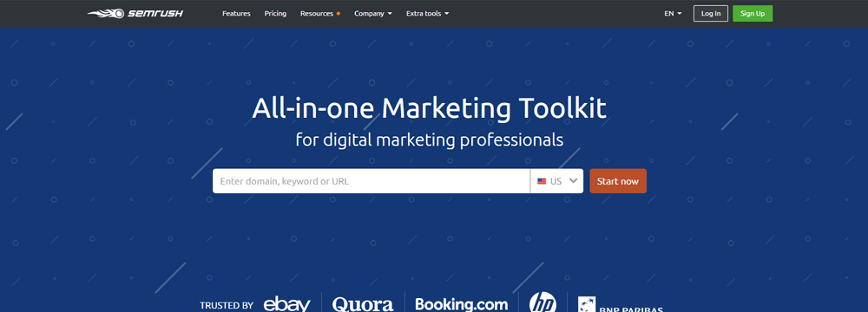The height and width of the screenshot is (312, 868).
Task: Open the Features page
Action: click(x=236, y=13)
